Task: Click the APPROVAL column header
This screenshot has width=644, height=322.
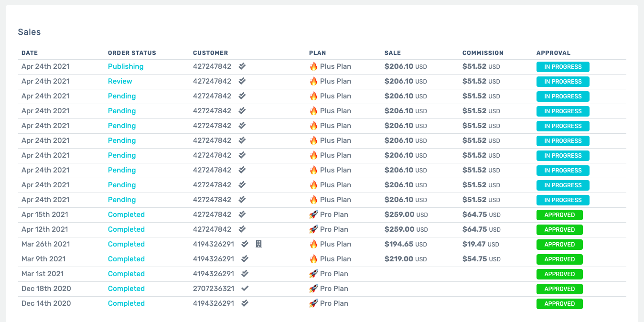Action: coord(554,53)
